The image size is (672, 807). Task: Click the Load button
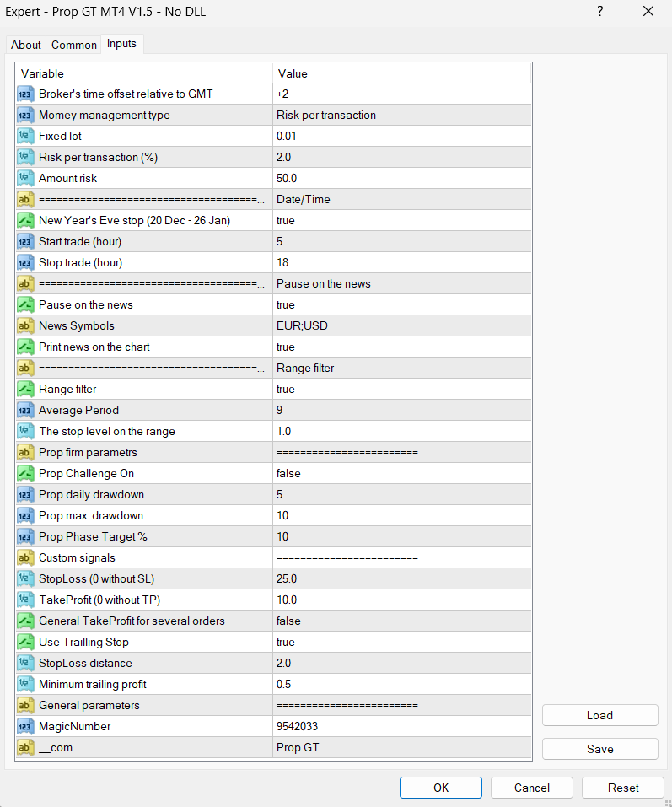click(x=600, y=715)
